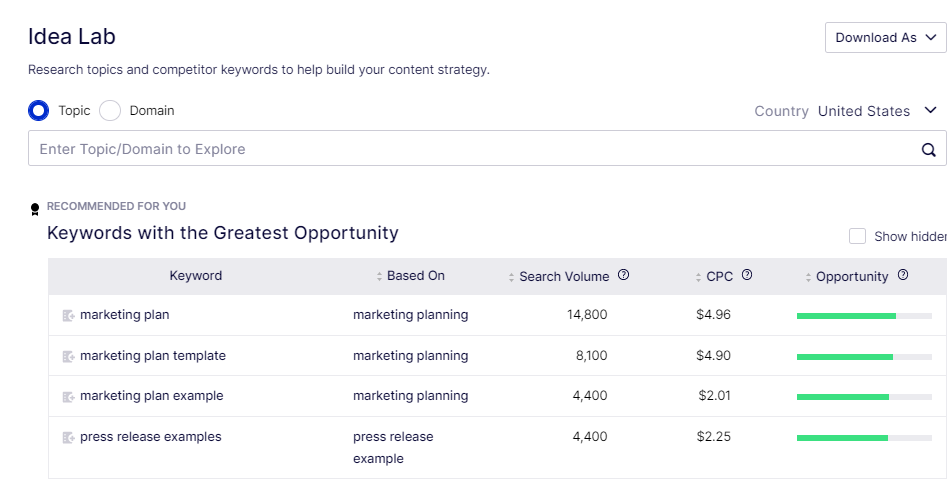Click the search magnifier icon

(x=928, y=150)
